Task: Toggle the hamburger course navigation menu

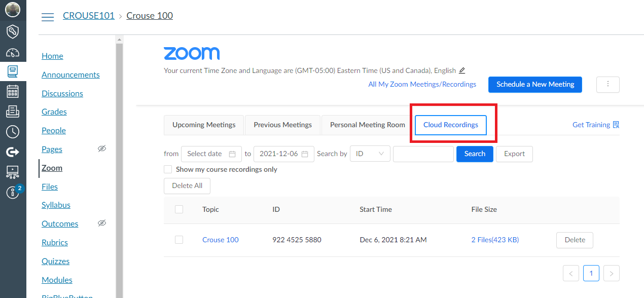Action: 48,17
